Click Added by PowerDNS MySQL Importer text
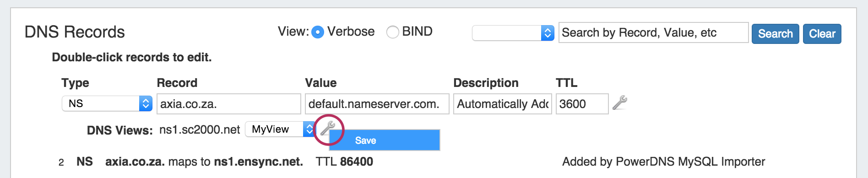The width and height of the screenshot is (868, 178). point(663,162)
